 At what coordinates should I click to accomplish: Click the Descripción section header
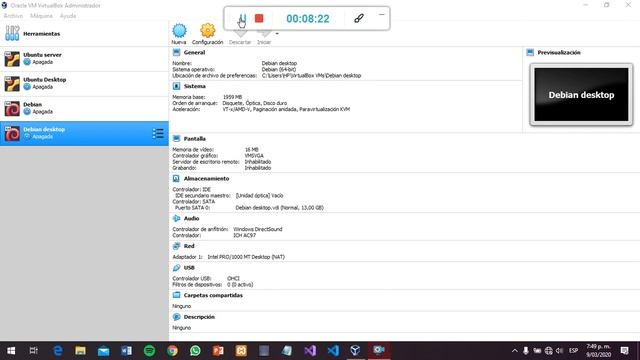[199, 317]
